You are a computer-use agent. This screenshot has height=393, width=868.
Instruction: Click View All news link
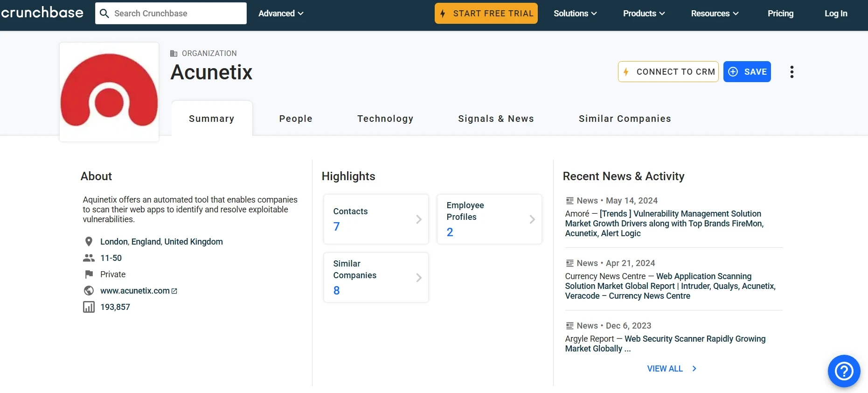click(x=665, y=369)
